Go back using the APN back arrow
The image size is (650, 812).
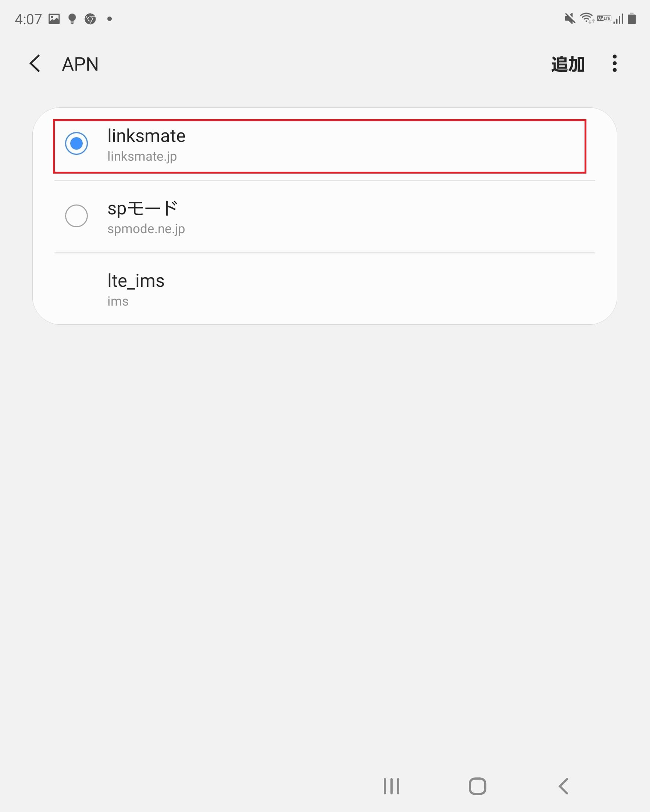coord(35,64)
